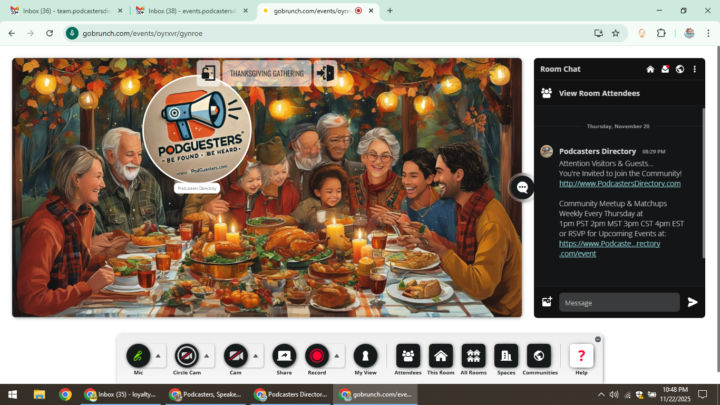Open a new browser tab
The width and height of the screenshot is (720, 405).
[390, 11]
